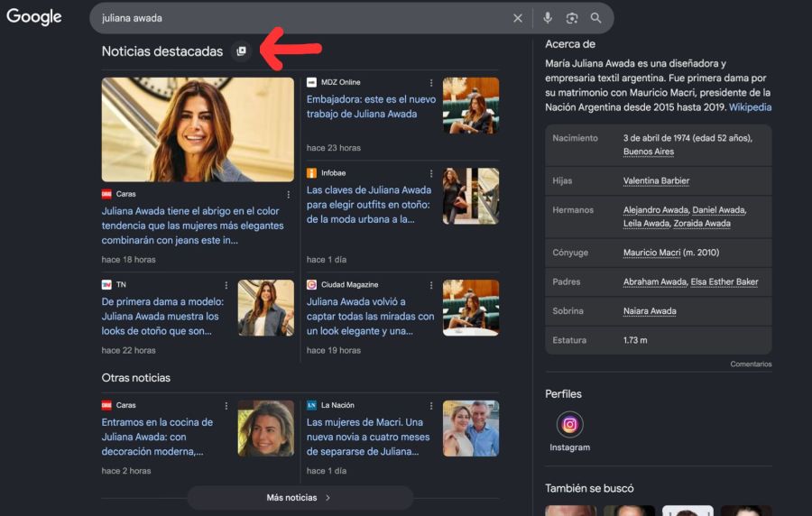Click the Caras favicon above the cocina headline
This screenshot has height=516, width=812.
(106, 405)
